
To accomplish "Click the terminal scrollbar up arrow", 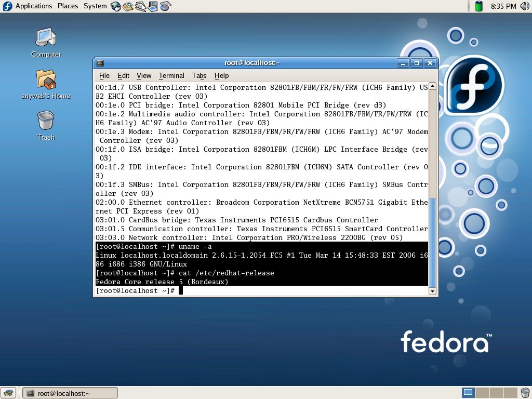I will tap(432, 86).
